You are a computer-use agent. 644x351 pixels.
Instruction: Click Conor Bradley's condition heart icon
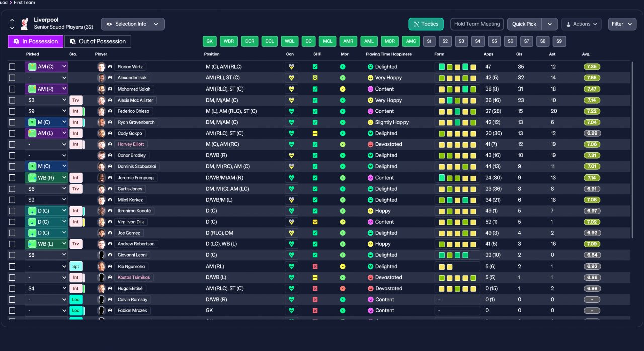291,155
